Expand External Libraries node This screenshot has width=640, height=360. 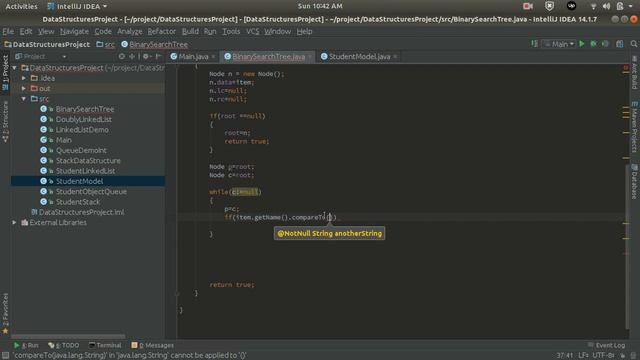[x=15, y=222]
